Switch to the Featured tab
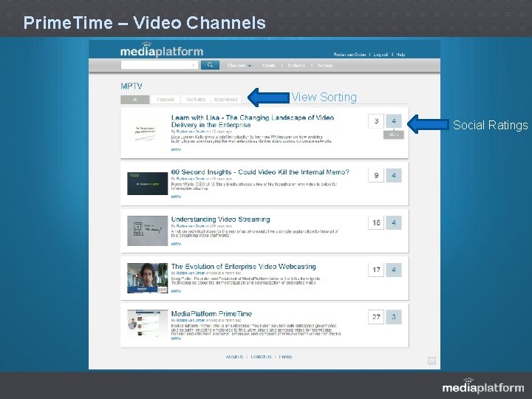The height and width of the screenshot is (399, 532). 166,100
